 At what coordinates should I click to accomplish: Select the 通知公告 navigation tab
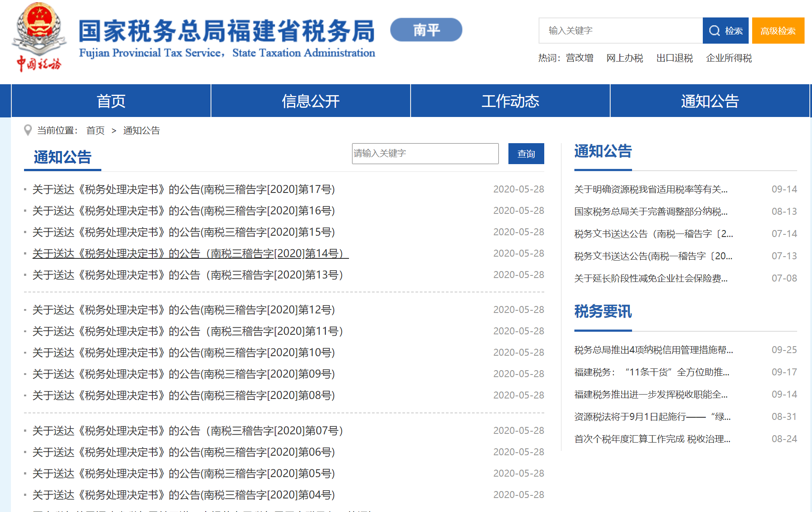coord(710,101)
